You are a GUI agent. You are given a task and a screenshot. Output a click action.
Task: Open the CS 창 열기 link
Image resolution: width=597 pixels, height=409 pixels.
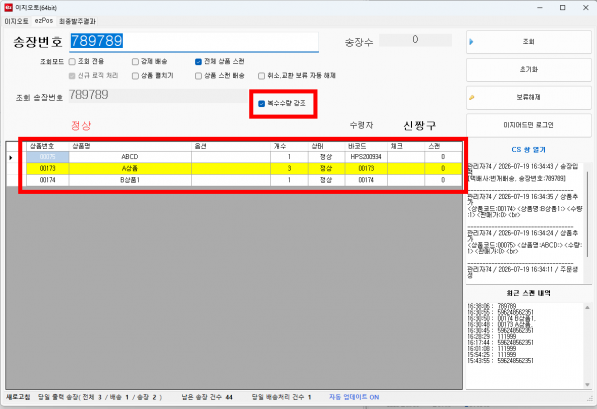528,150
